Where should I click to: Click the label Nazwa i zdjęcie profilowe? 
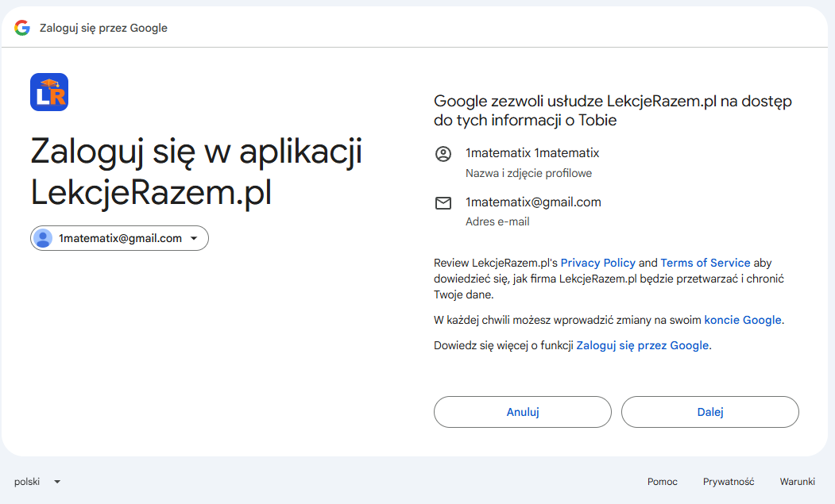529,174
